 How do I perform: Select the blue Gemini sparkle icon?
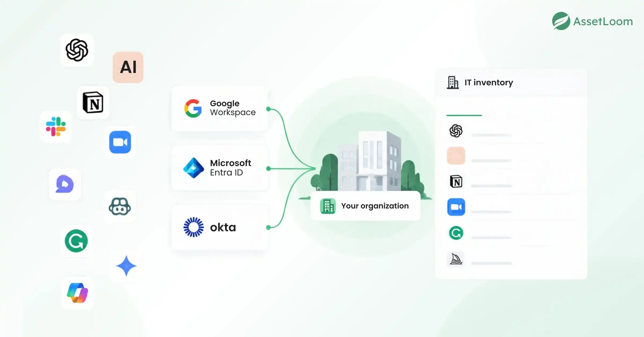(126, 266)
